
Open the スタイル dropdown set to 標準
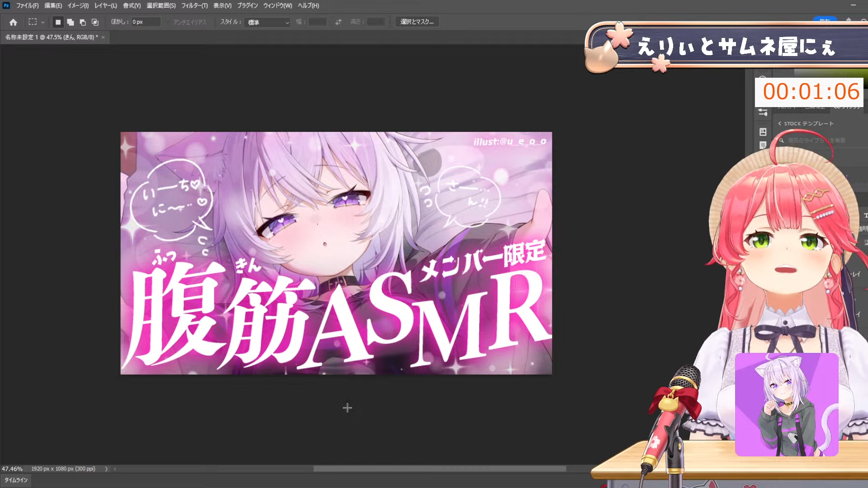tap(267, 22)
